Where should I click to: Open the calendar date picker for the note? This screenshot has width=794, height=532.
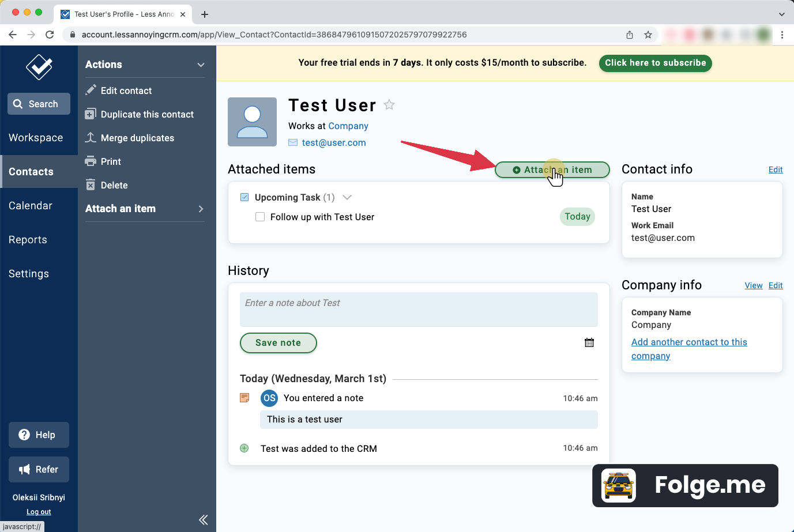[589, 343]
